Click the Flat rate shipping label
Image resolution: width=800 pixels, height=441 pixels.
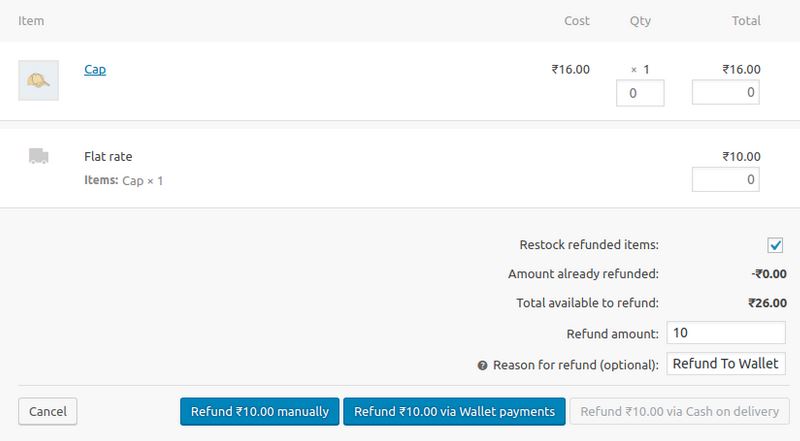pos(108,157)
